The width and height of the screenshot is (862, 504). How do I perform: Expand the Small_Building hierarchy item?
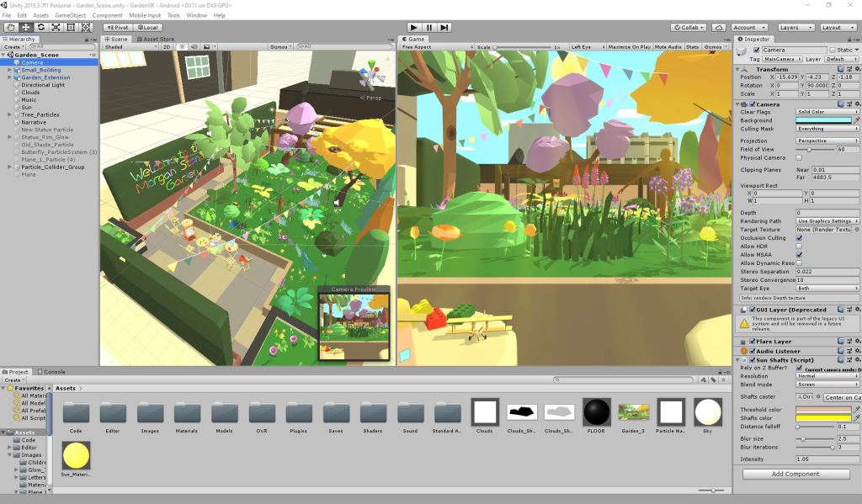tap(9, 70)
